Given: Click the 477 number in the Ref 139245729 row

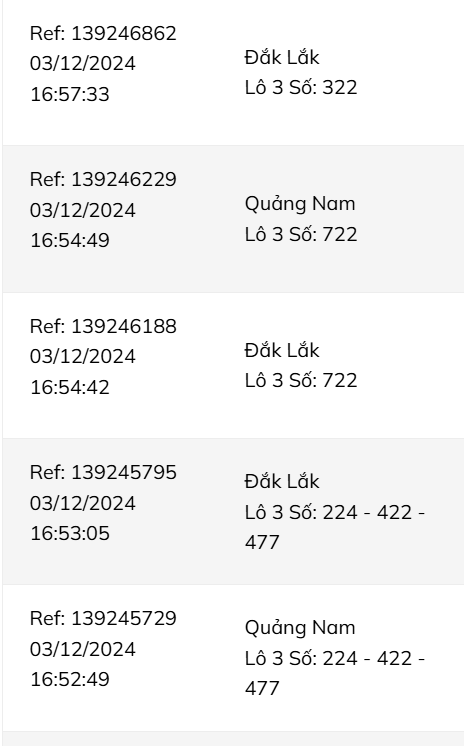Looking at the screenshot, I should pos(262,688).
